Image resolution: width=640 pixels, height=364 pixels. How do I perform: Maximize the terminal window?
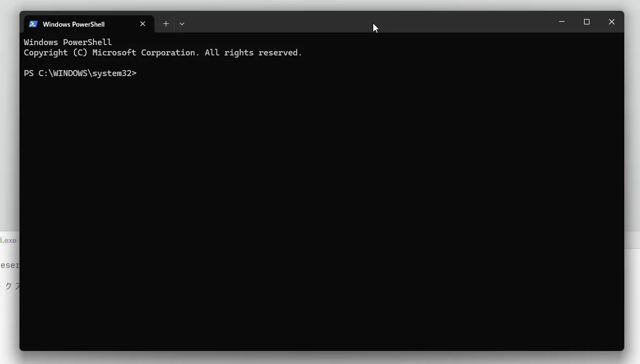pyautogui.click(x=587, y=22)
